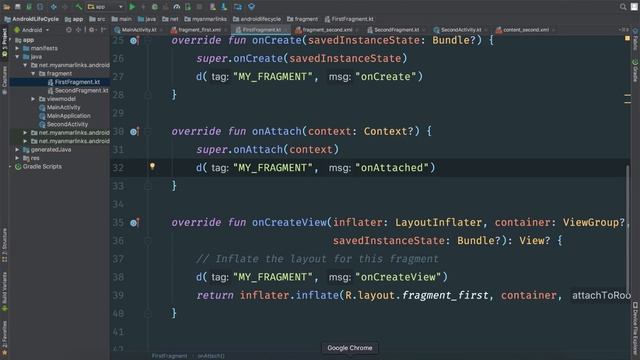This screenshot has height=360, width=640.
Task: Fold the onCreate function at line 25
Action: click(148, 40)
